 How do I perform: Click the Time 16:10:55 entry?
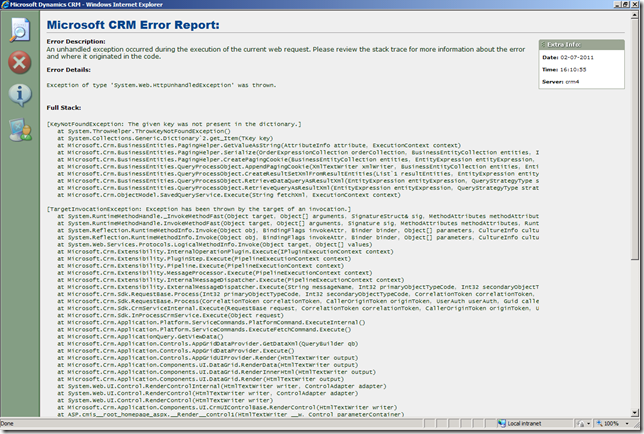click(564, 70)
